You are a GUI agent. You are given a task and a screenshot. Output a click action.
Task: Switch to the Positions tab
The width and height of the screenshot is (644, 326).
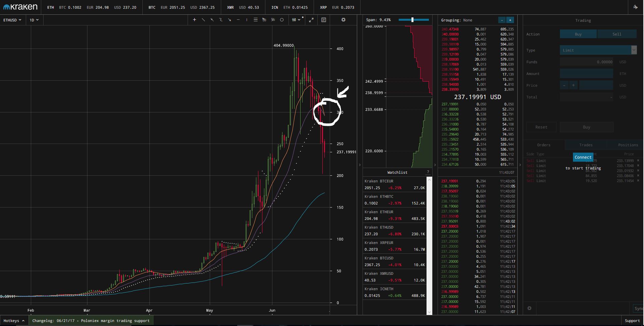[628, 145]
